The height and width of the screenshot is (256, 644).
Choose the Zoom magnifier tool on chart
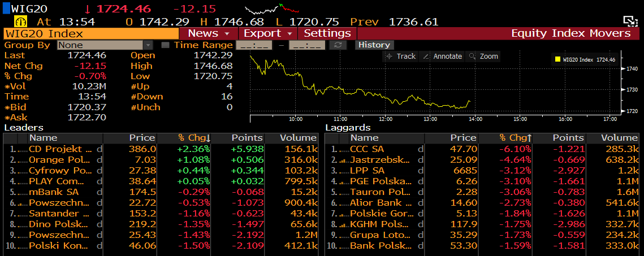[484, 56]
